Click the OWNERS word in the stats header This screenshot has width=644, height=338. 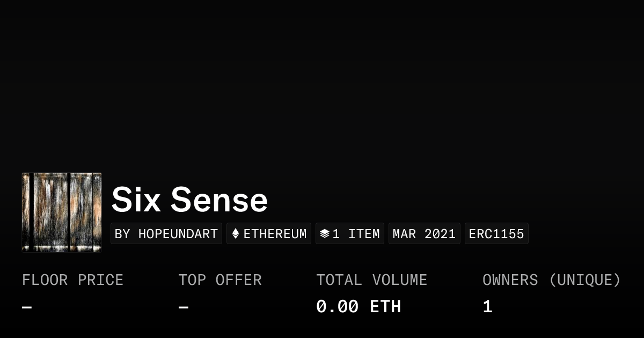[x=510, y=280]
